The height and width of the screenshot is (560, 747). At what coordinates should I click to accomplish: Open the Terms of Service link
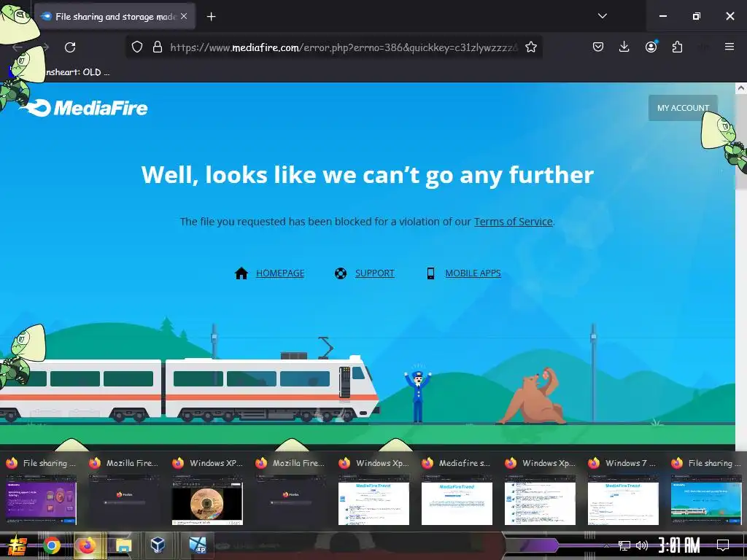pos(513,222)
